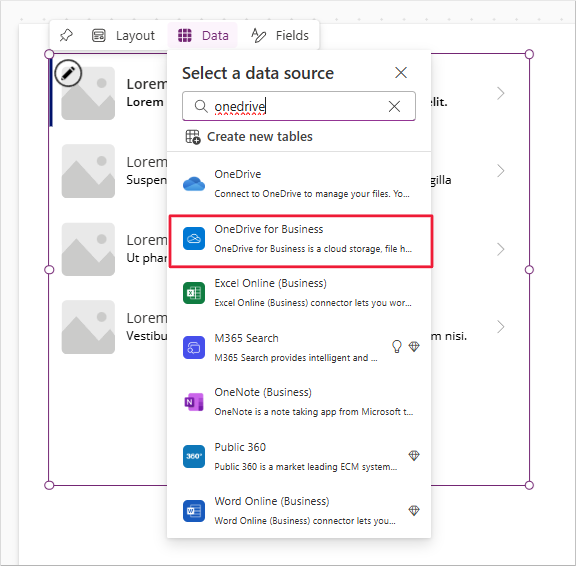Click the Suspen row image placeholder
576x566 pixels.
coord(88,171)
